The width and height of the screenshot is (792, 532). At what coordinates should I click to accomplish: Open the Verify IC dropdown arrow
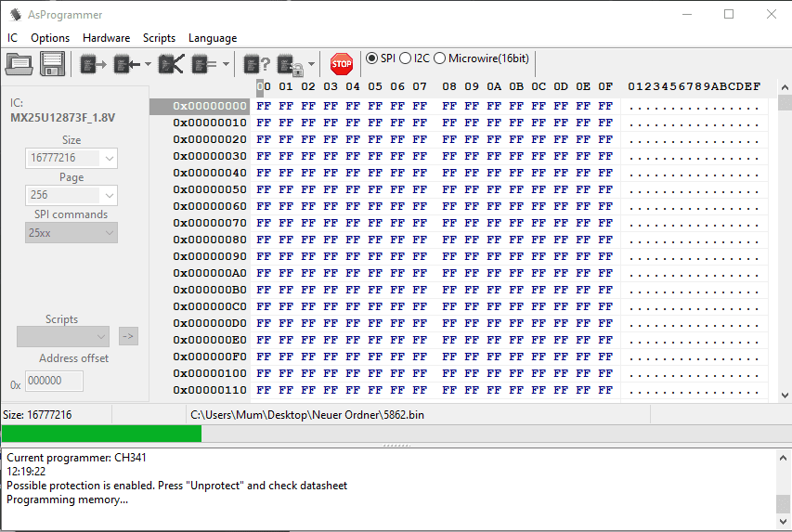(x=226, y=64)
